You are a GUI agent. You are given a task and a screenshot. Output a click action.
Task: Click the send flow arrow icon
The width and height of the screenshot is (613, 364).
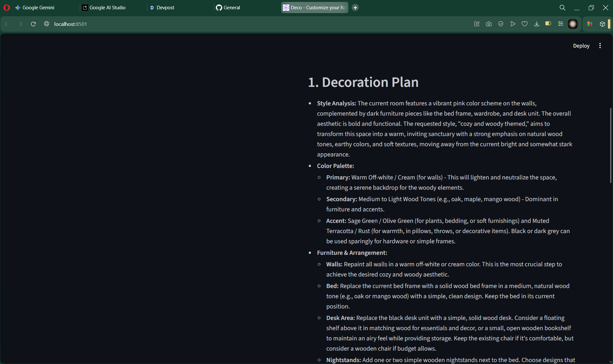(x=513, y=24)
